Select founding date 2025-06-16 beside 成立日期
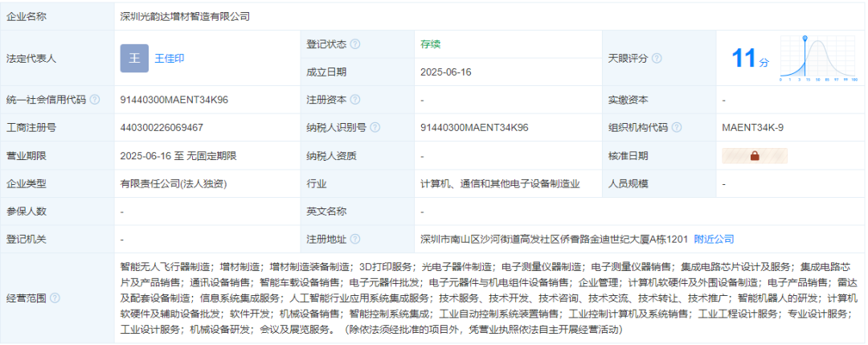Viewport: 868px width, 345px height. (446, 72)
